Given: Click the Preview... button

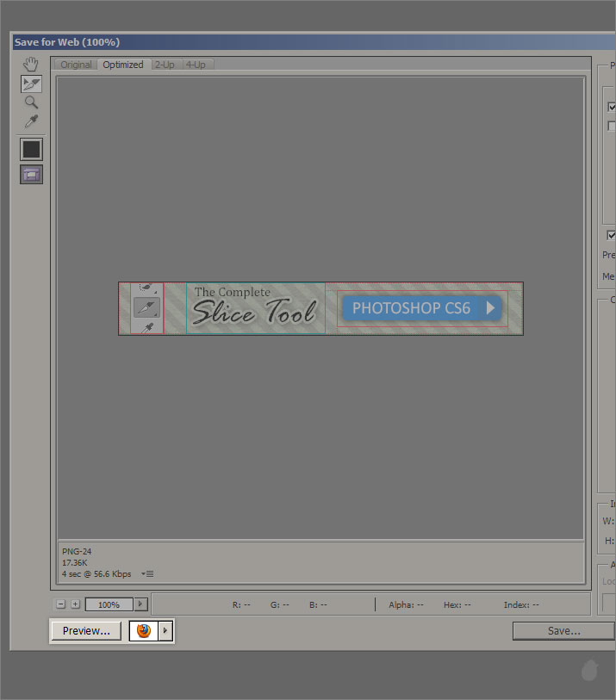Looking at the screenshot, I should [x=86, y=631].
